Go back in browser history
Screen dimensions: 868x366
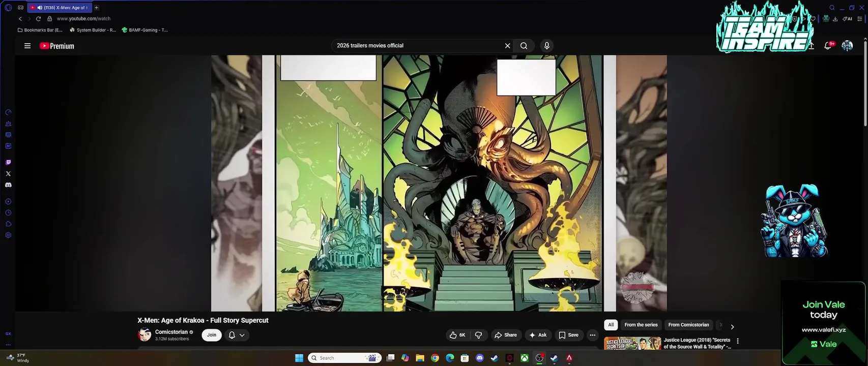click(x=20, y=19)
